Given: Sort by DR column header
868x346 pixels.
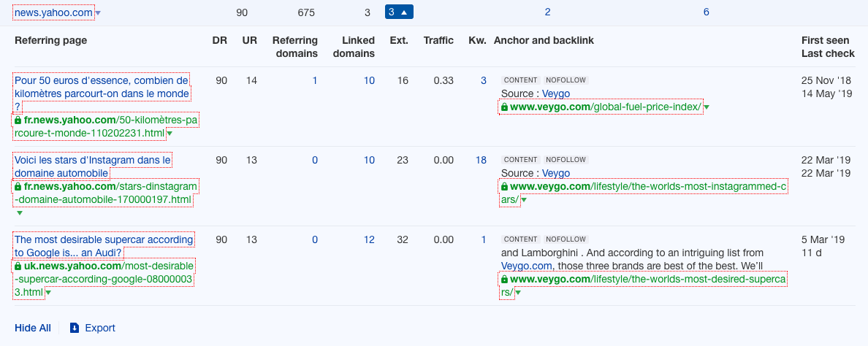Looking at the screenshot, I should point(220,40).
